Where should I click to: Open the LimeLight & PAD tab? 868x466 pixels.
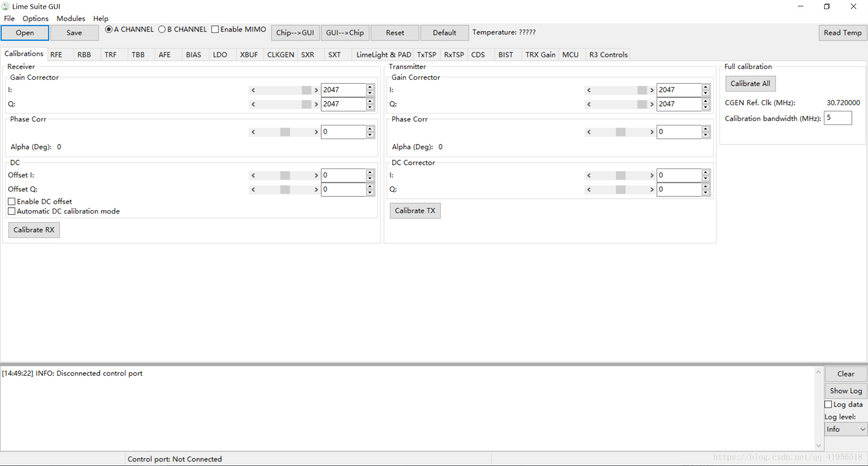(383, 55)
